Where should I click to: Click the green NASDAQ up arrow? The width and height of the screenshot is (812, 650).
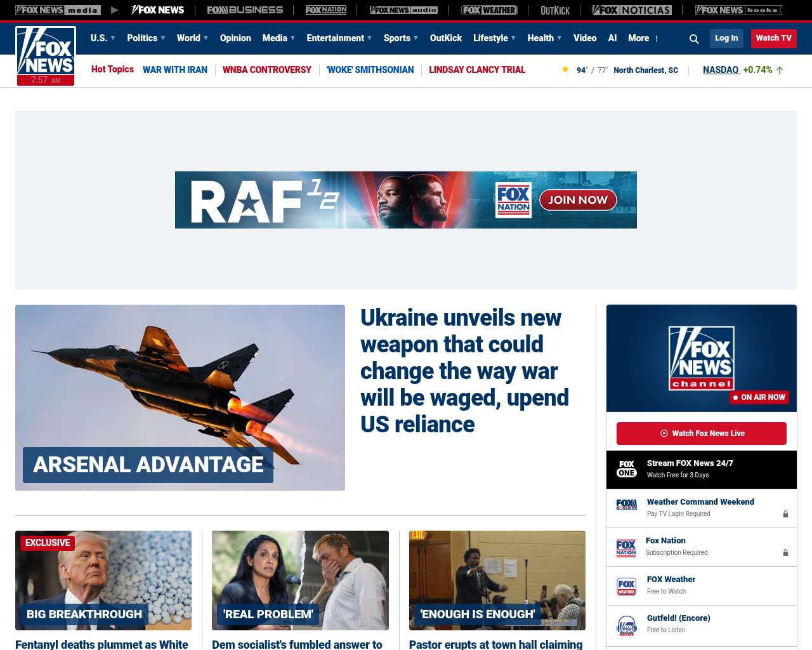coord(780,70)
